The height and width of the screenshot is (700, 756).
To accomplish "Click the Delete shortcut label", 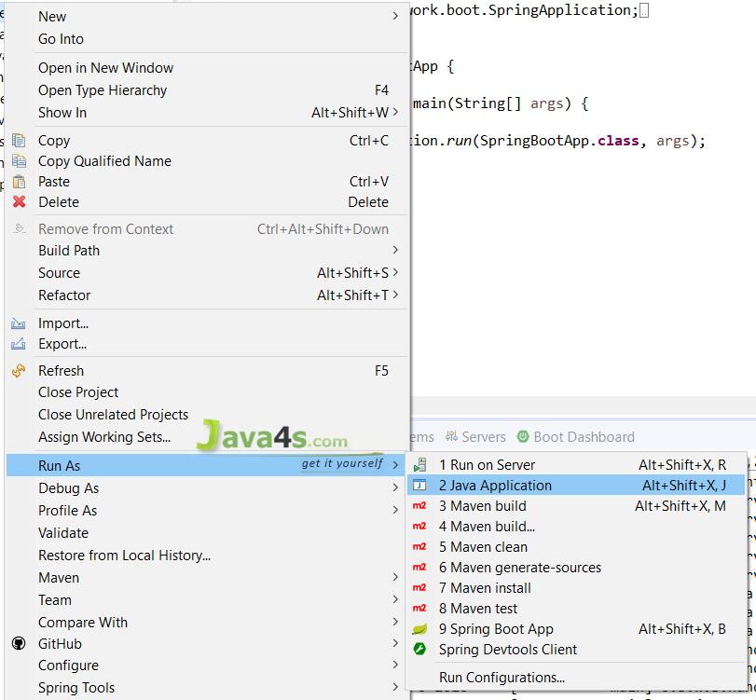I will 368,202.
